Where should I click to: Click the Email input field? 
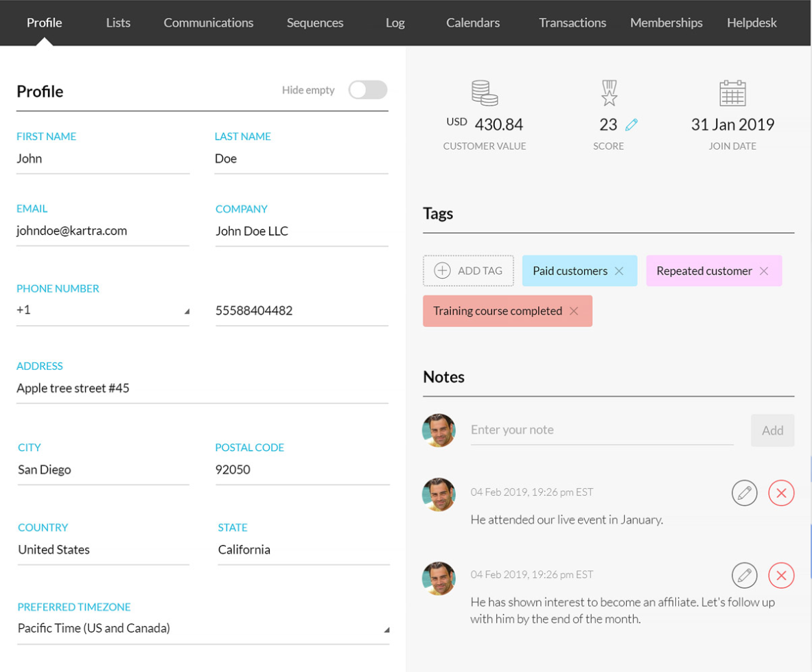pyautogui.click(x=103, y=231)
